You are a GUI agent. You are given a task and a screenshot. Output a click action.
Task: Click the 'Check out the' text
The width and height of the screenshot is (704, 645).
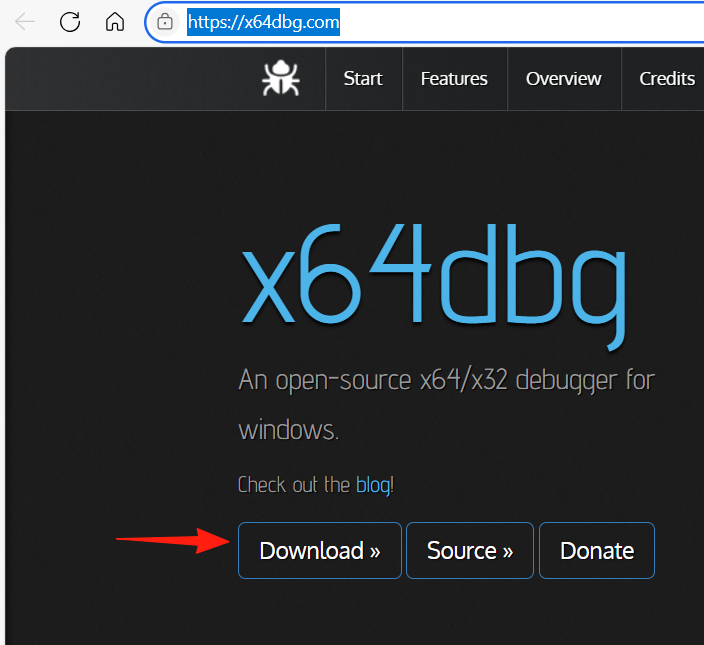click(x=294, y=485)
